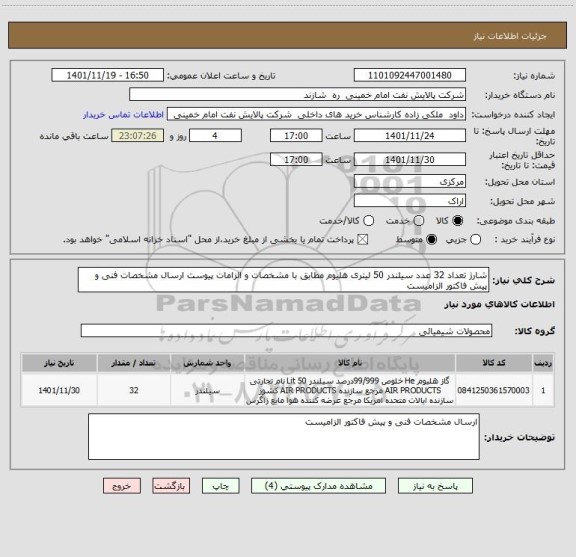Open مشاهده مدارک پیوستی (4) attachments
Screen dimensions: 576x557
click(318, 486)
